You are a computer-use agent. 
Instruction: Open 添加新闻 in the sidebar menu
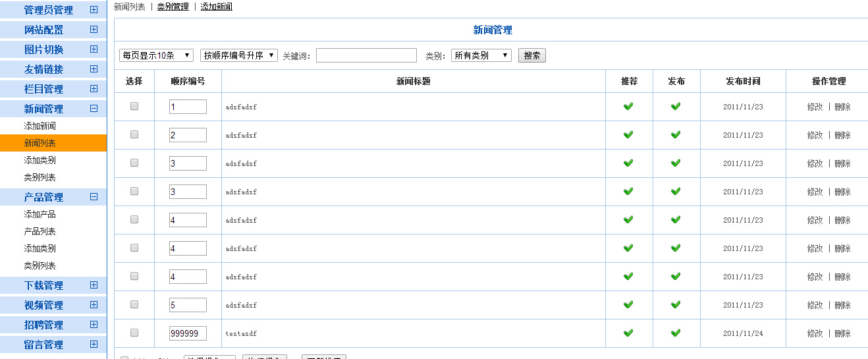(x=40, y=126)
